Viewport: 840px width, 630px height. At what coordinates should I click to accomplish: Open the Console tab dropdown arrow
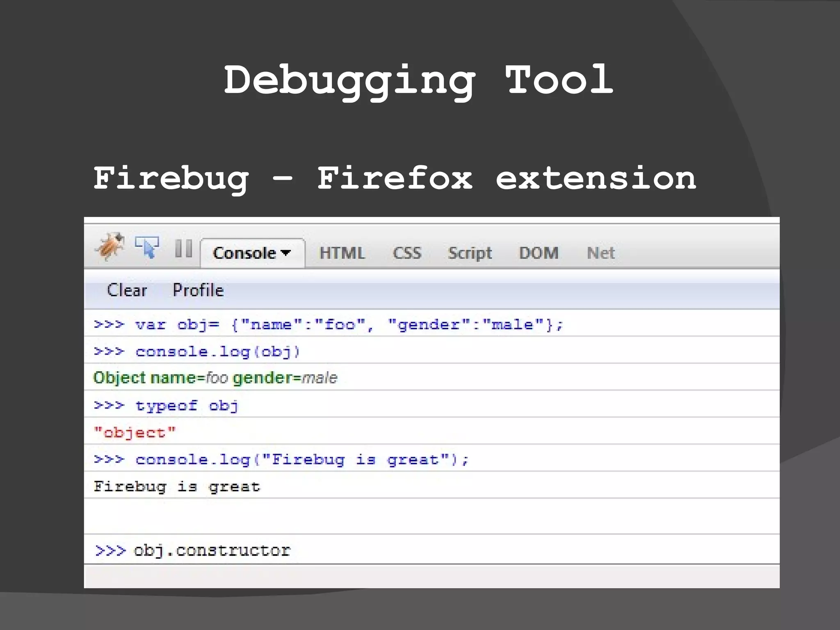(286, 253)
